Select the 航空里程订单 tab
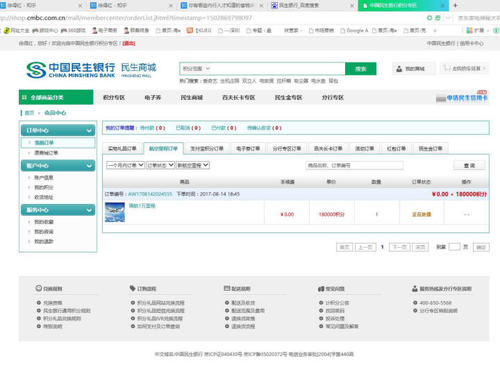Viewport: 500px width, 374px height. tap(163, 148)
